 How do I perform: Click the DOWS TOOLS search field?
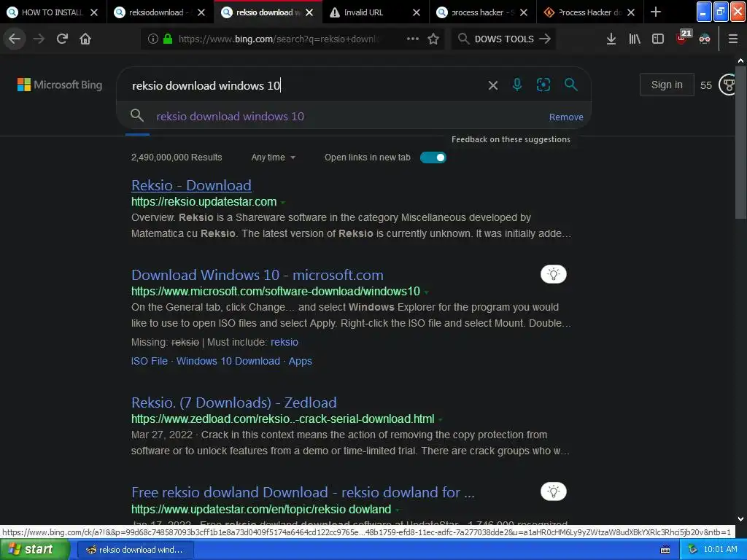point(504,39)
